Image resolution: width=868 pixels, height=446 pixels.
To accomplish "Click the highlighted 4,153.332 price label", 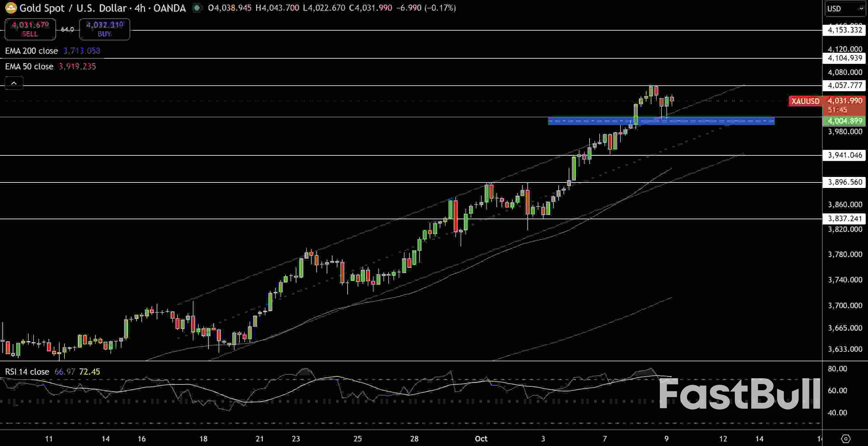I will (844, 30).
